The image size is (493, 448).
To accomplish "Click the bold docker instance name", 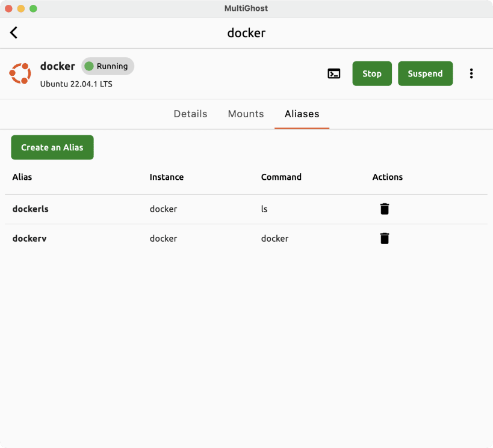I will tap(58, 66).
